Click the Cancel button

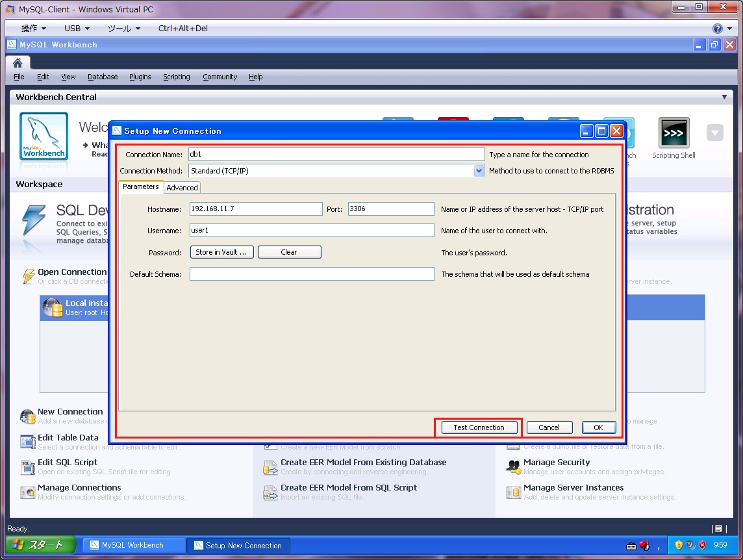(549, 427)
